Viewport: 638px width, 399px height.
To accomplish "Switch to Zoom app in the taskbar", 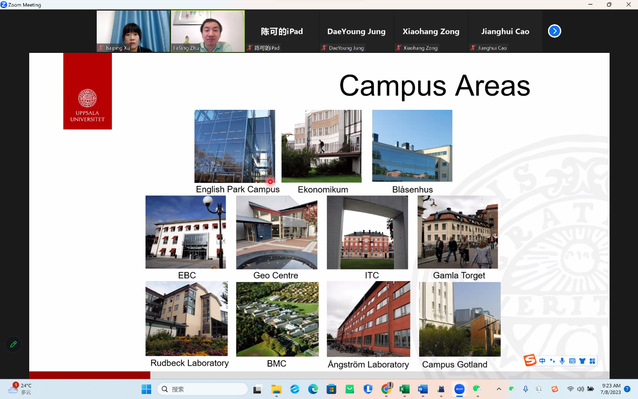I will pos(459,389).
